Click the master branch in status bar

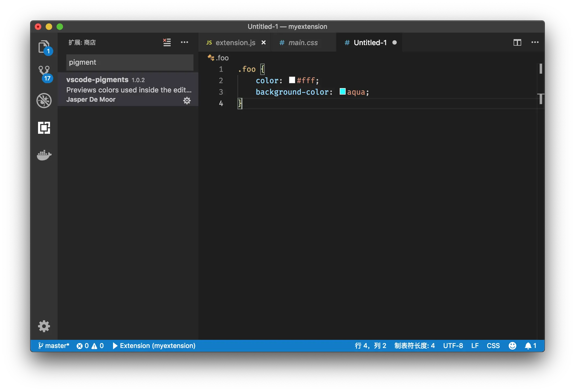coord(54,346)
